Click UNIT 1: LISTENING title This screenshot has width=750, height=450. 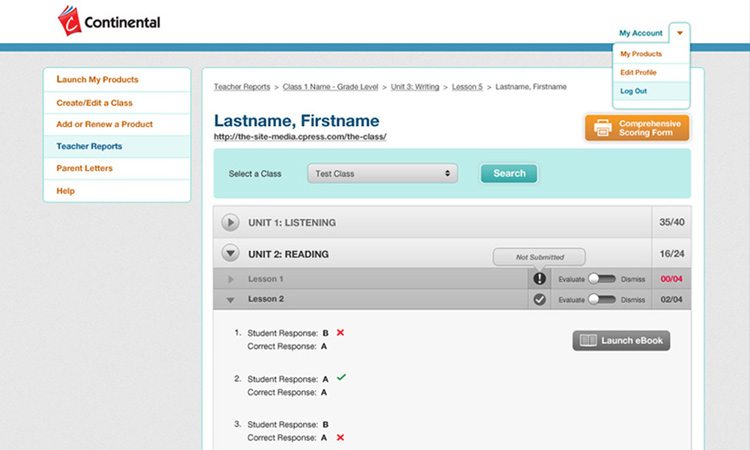(292, 222)
